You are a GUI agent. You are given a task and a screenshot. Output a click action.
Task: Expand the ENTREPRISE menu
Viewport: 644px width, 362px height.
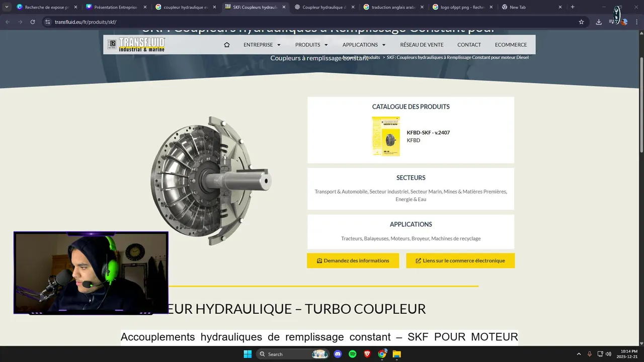click(x=262, y=45)
